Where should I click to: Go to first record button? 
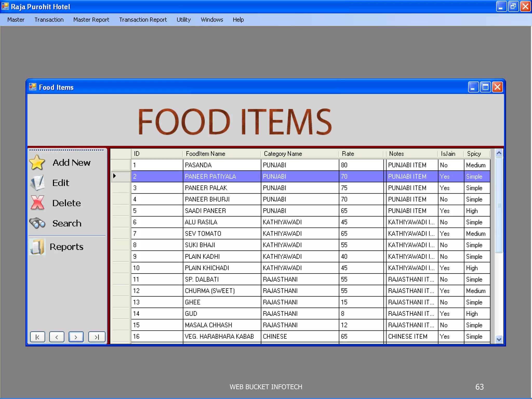(x=37, y=337)
